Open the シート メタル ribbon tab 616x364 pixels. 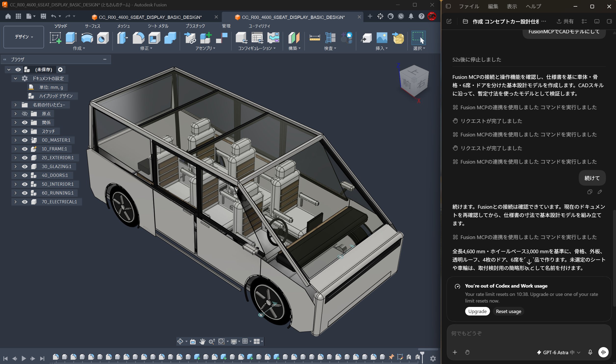[158, 26]
